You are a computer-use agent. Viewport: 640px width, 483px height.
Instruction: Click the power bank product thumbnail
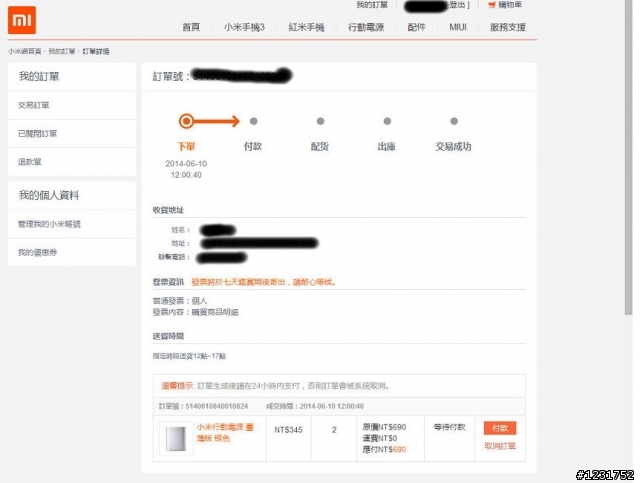coord(176,439)
